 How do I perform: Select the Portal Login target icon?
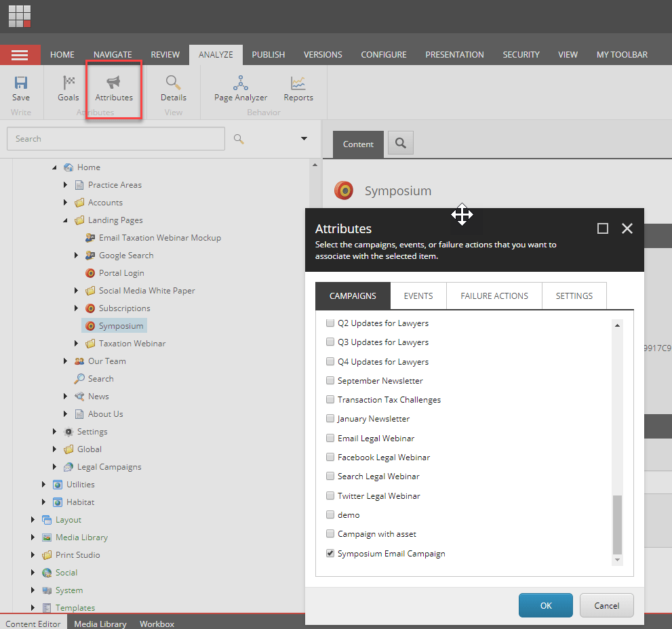(90, 273)
